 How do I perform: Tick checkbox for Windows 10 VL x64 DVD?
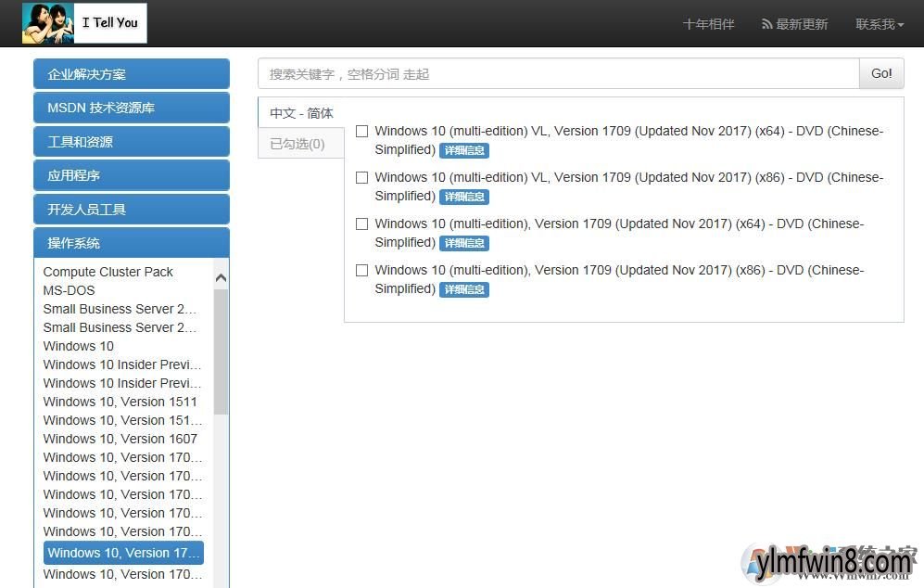(361, 131)
